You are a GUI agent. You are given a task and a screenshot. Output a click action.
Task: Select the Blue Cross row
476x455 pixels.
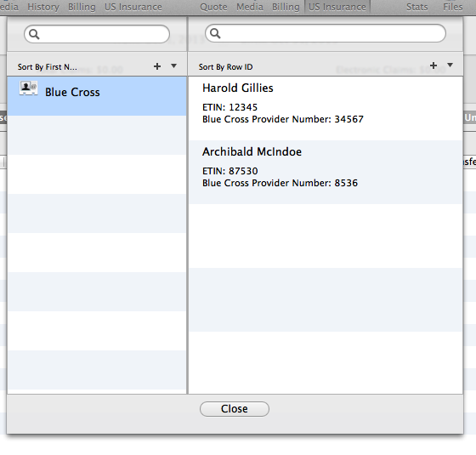click(97, 96)
